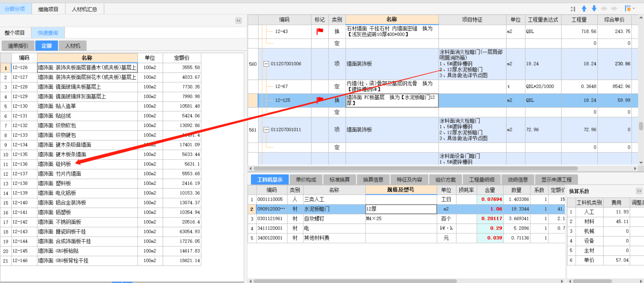Click the 项目特征 column header
Viewport: 644px width, 283px height.
click(x=472, y=19)
